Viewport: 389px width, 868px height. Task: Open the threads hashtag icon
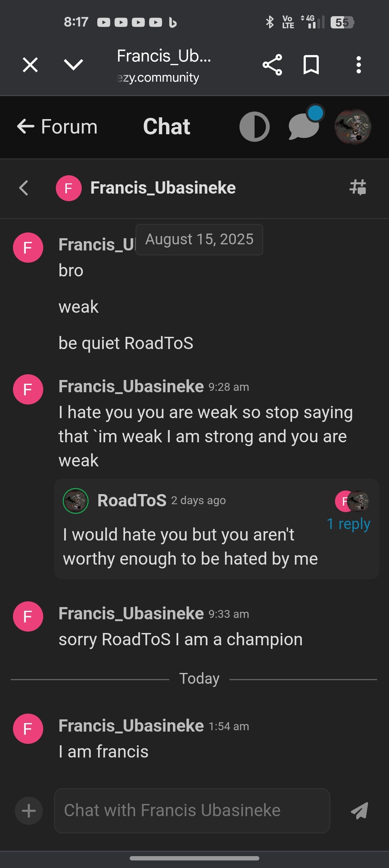358,187
